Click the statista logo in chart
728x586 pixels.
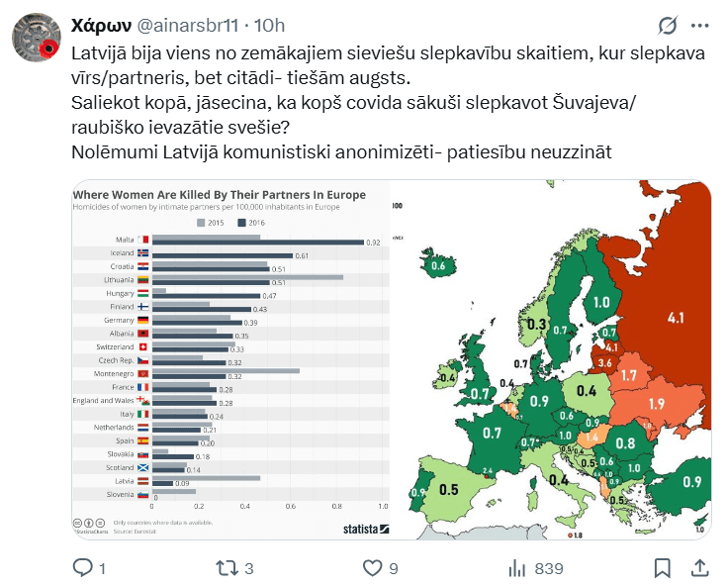[x=365, y=529]
